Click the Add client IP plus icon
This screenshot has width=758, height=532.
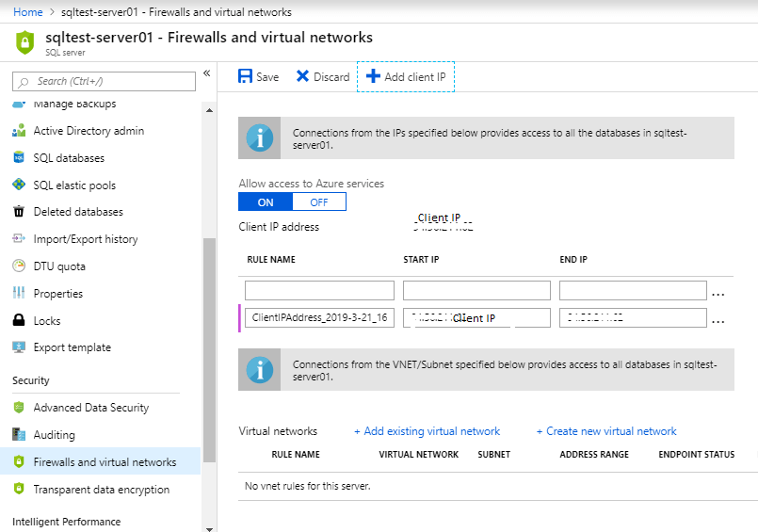coord(373,76)
